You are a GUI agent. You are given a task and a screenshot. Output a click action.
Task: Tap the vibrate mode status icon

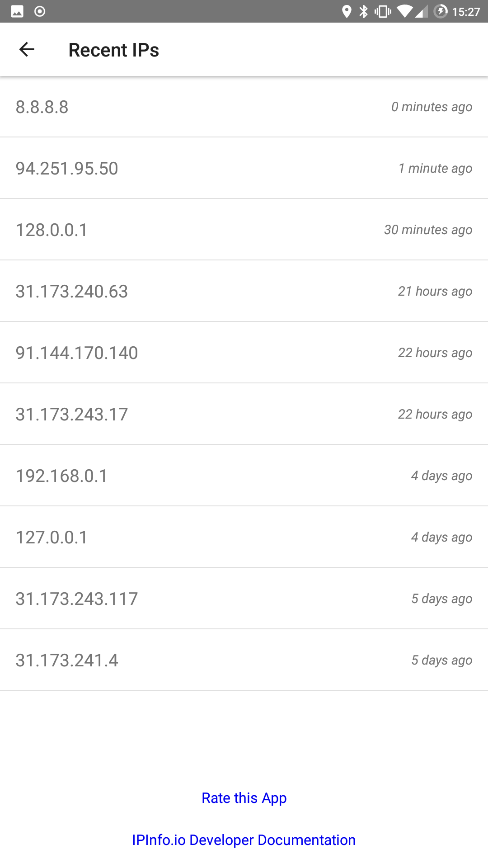383,11
